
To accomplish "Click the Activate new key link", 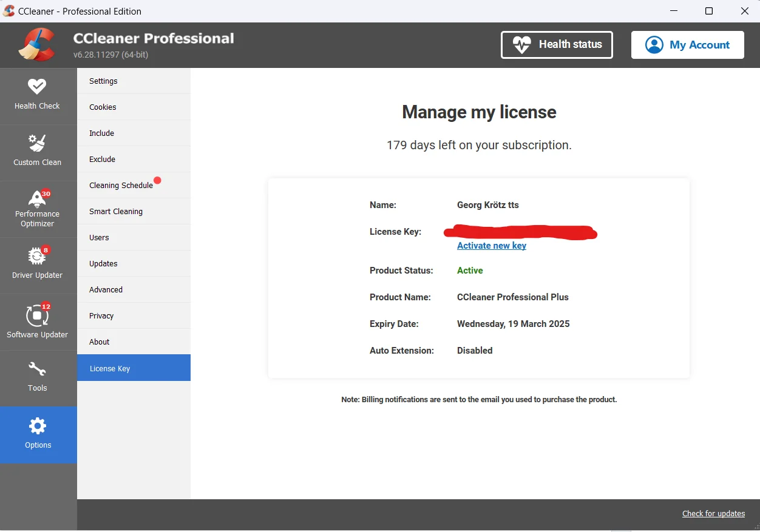I will 492,246.
